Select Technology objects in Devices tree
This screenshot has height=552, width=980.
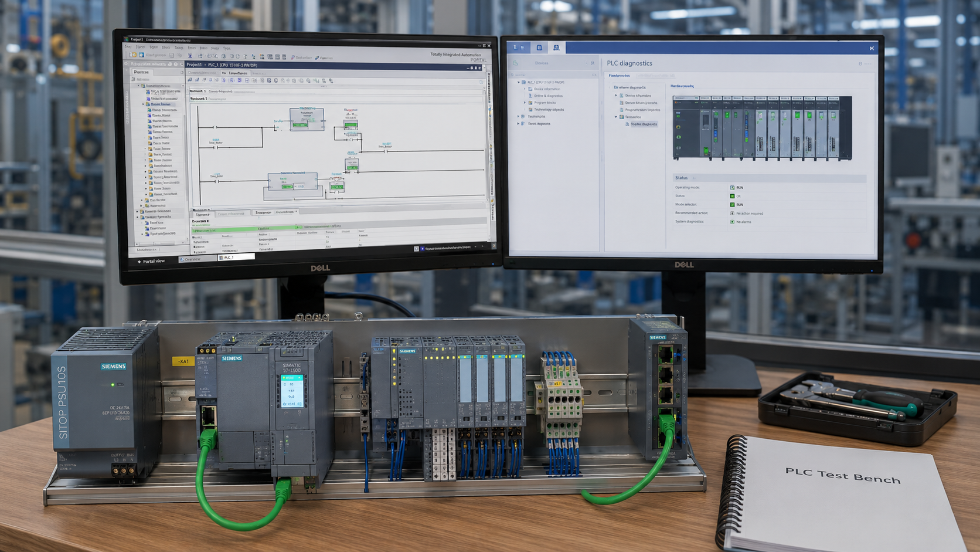549,110
